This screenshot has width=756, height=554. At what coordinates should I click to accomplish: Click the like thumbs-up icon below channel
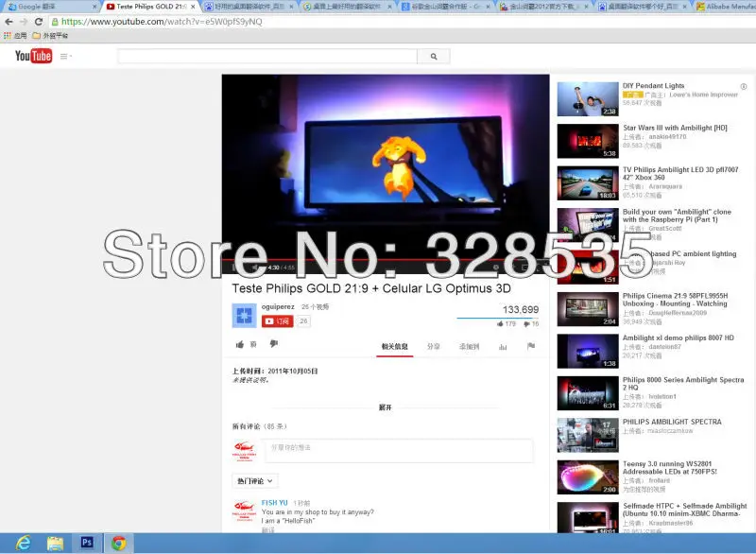[x=240, y=344]
